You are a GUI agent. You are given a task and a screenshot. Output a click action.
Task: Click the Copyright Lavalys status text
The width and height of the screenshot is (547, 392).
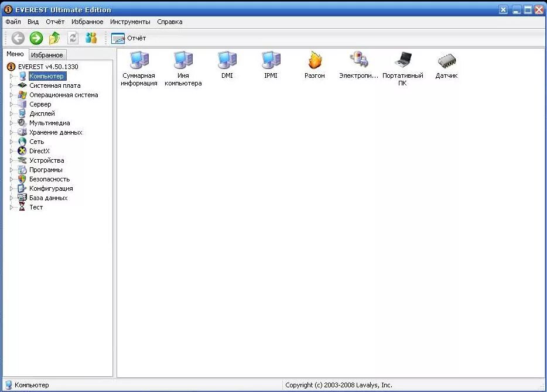[x=339, y=385]
